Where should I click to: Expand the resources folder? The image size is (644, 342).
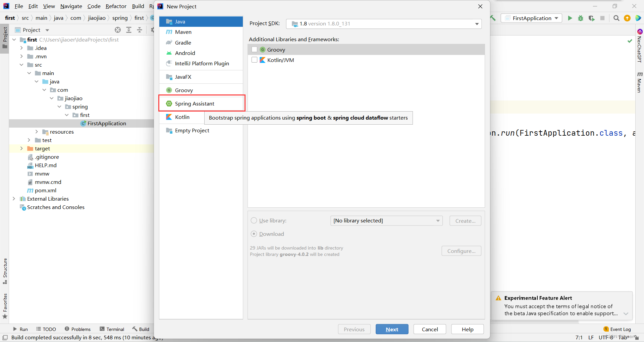click(37, 132)
